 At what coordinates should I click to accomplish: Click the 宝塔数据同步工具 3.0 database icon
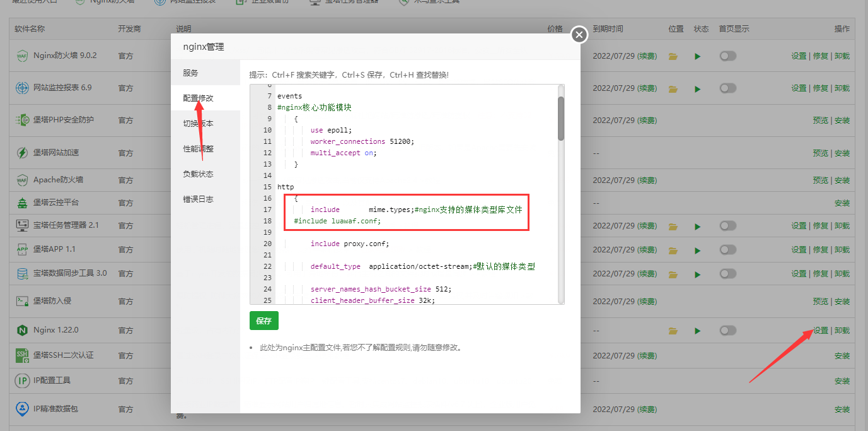(x=22, y=273)
